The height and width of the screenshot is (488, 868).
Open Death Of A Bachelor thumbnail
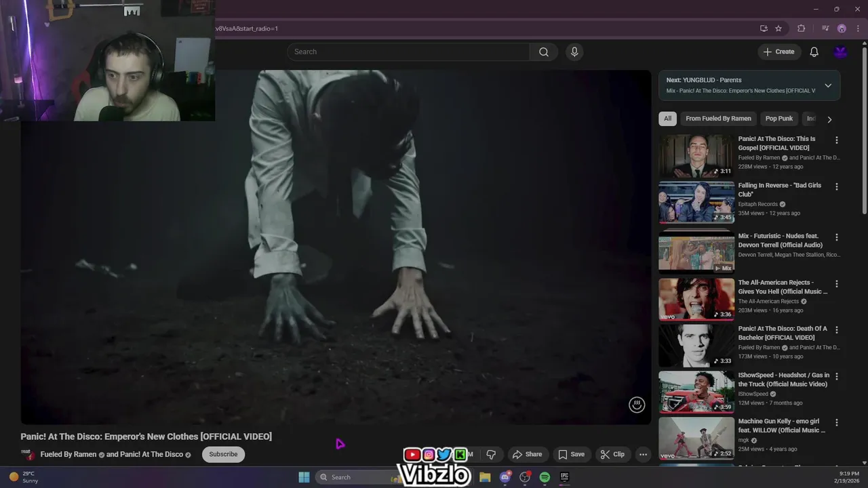[696, 345]
